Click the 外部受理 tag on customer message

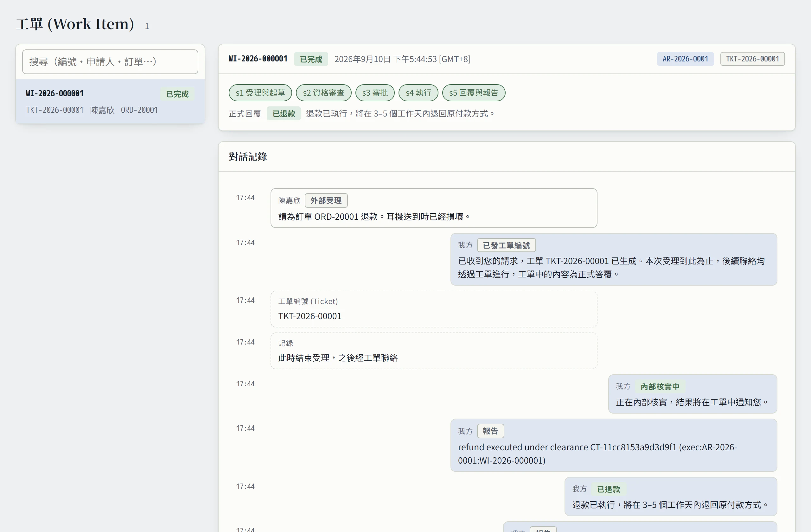pos(326,200)
